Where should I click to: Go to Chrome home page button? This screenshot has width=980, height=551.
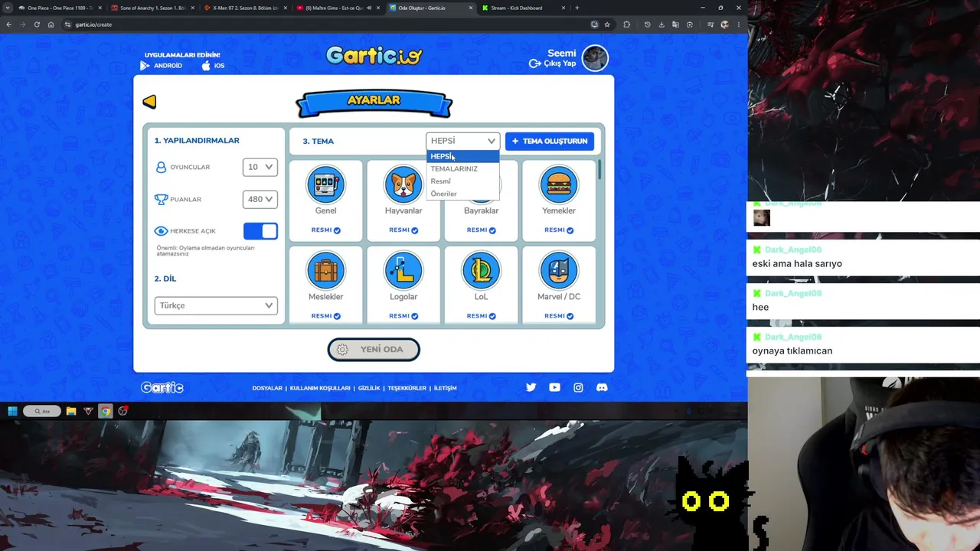(51, 24)
